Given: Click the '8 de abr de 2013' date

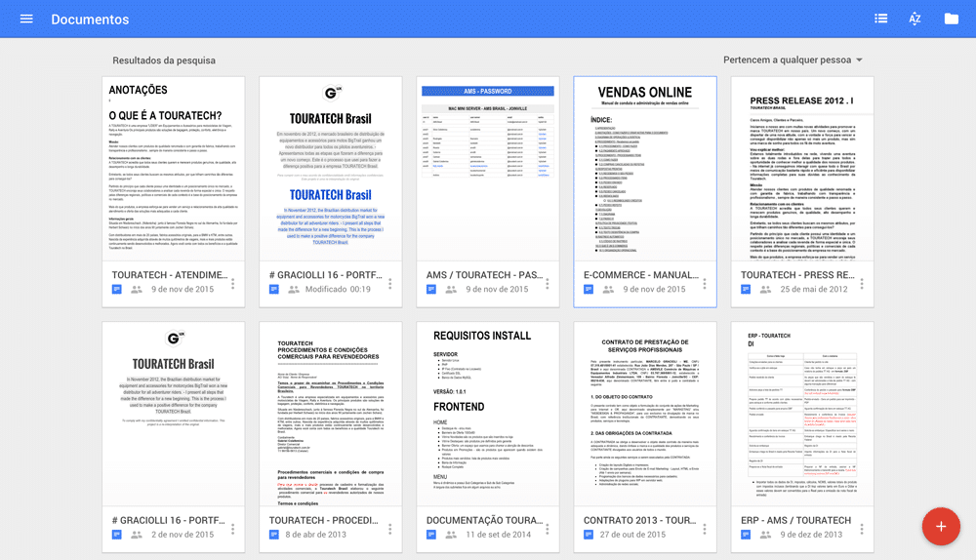Looking at the screenshot, I should (x=315, y=535).
